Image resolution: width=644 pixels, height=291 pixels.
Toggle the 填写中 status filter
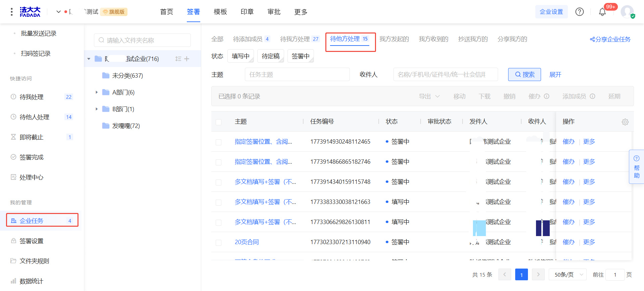coord(240,56)
